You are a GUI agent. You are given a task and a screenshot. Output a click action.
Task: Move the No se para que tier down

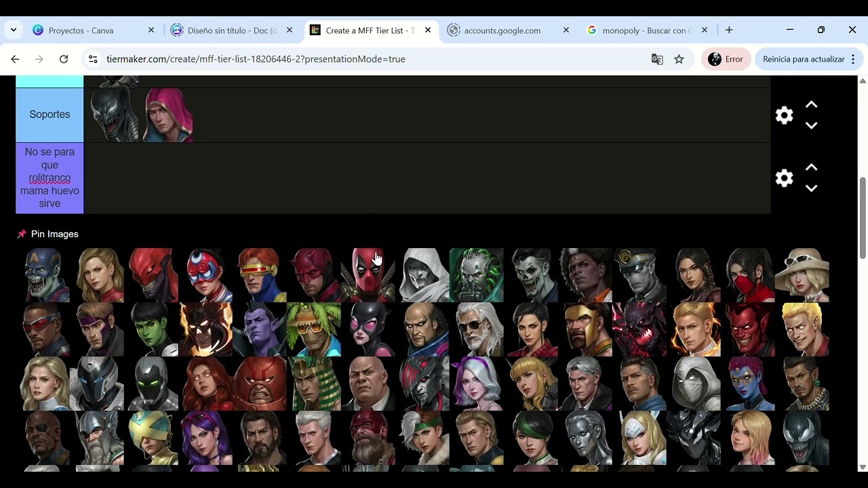coord(811,188)
